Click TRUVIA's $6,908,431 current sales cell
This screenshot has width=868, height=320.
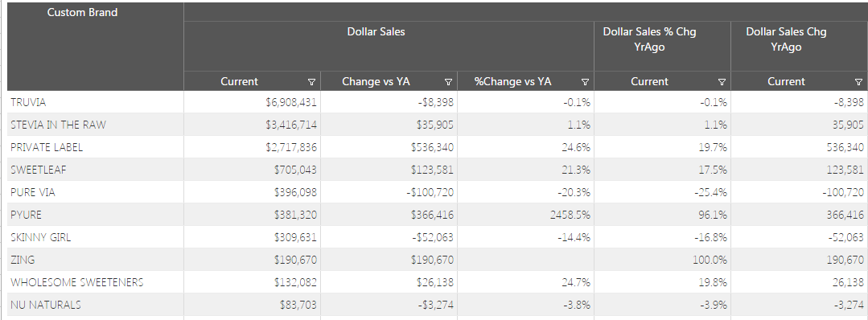(x=253, y=102)
